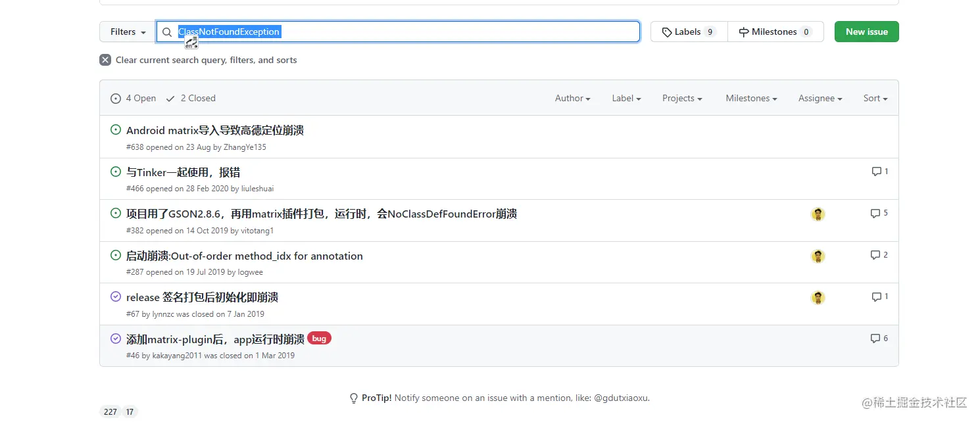Expand the Label filter dropdown
Screen dimensions: 980x422
click(626, 98)
